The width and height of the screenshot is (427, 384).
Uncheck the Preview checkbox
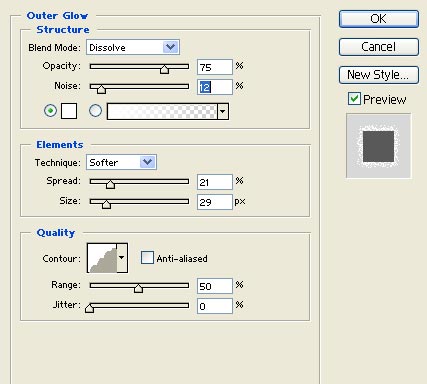(354, 99)
